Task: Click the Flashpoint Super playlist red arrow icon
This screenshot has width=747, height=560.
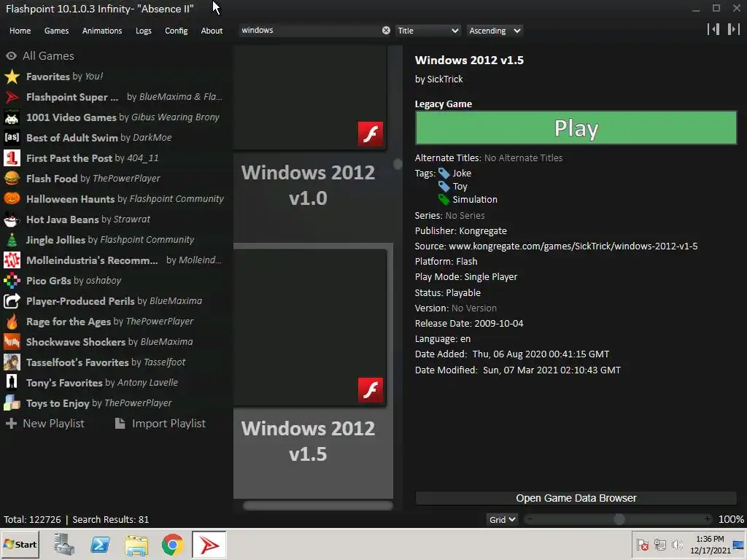Action: 12,97
